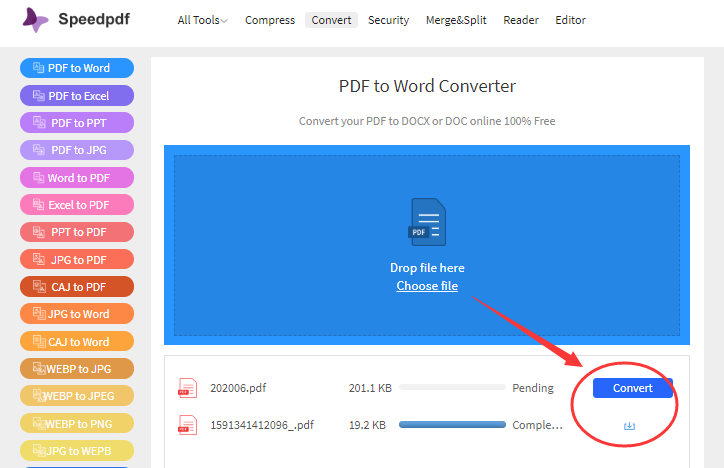Click the 201.1 KB file size
The width and height of the screenshot is (724, 468).
(370, 388)
